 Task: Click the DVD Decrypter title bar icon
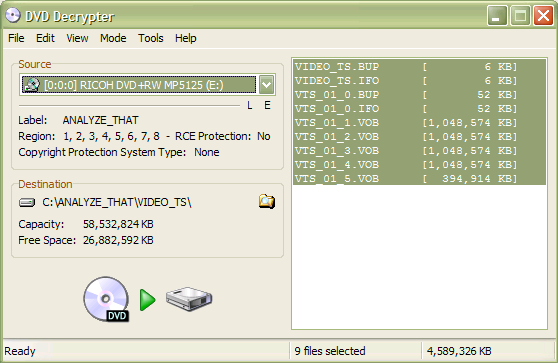tap(13, 16)
